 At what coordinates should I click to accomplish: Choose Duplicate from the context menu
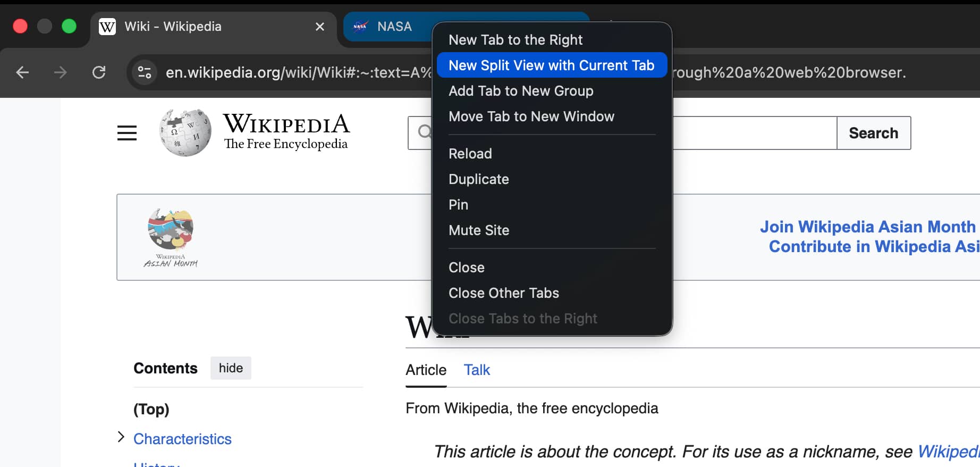coord(478,179)
